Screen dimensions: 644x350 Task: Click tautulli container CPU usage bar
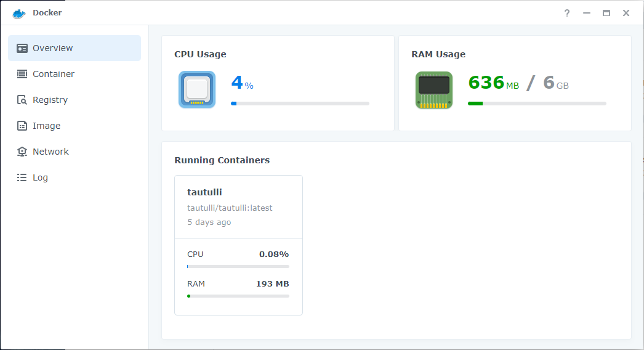click(x=238, y=267)
